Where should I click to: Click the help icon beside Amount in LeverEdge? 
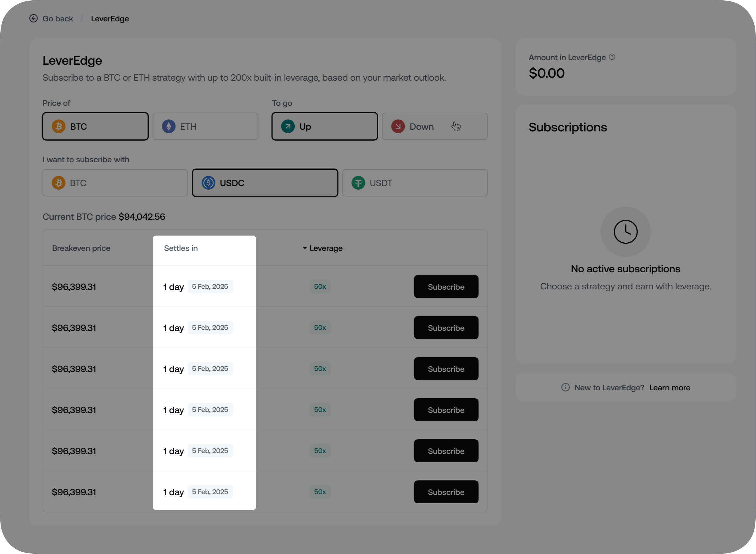[612, 57]
